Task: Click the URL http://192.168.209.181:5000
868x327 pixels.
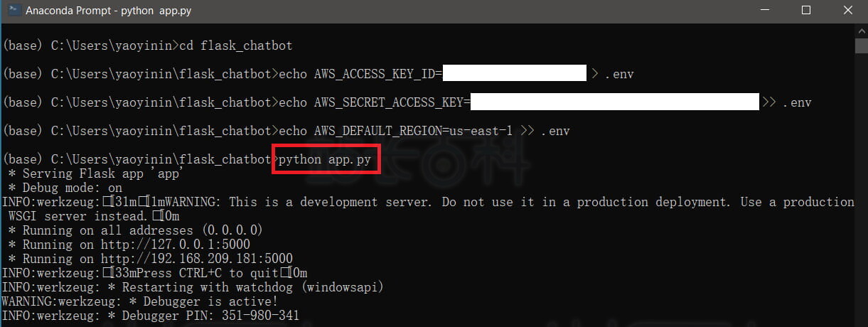Action: [x=197, y=259]
